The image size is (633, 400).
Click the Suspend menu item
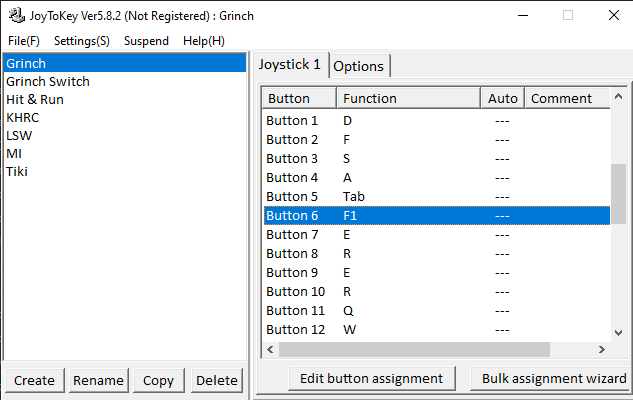[146, 41]
